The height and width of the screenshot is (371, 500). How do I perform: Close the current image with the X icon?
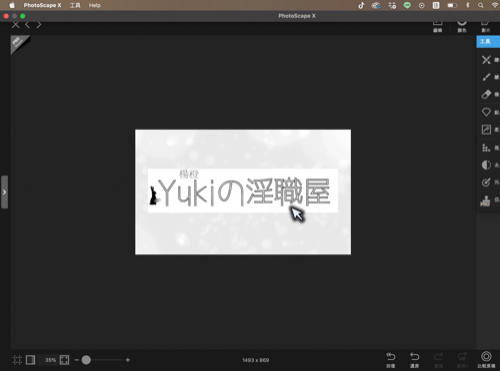pos(15,25)
